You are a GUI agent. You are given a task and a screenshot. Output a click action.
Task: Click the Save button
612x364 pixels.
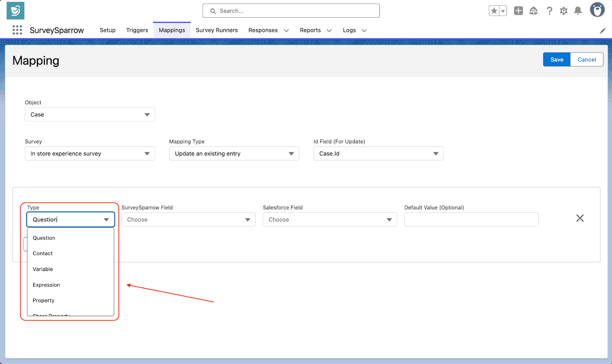557,60
